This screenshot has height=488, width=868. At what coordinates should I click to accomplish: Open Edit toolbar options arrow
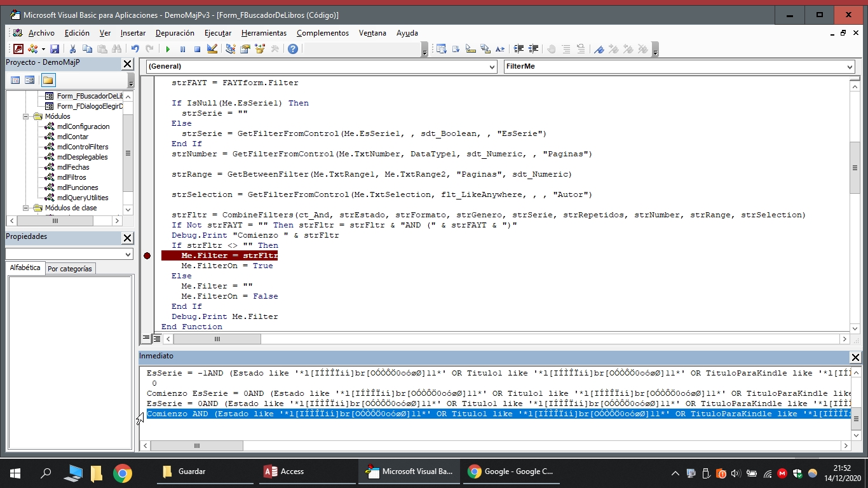(x=655, y=50)
